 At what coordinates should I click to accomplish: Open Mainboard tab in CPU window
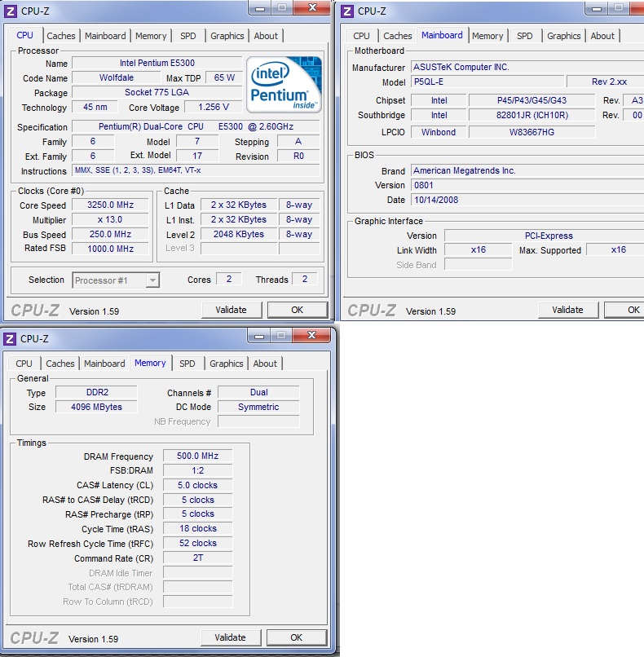105,36
